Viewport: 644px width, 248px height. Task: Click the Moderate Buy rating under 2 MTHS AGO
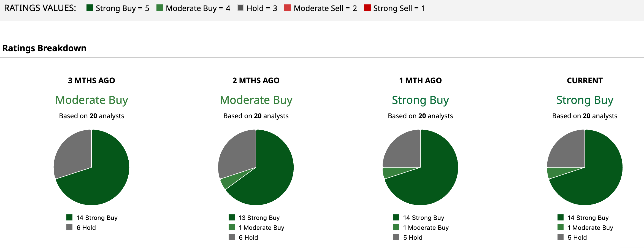click(x=256, y=100)
